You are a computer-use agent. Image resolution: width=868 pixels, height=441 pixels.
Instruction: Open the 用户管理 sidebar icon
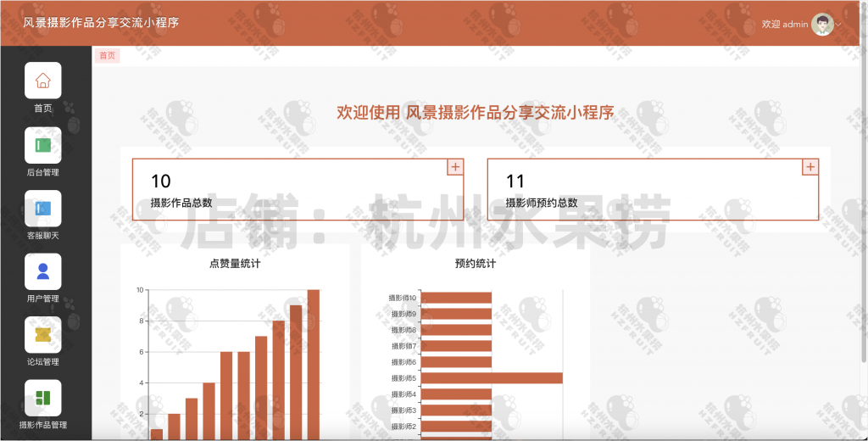coord(42,271)
